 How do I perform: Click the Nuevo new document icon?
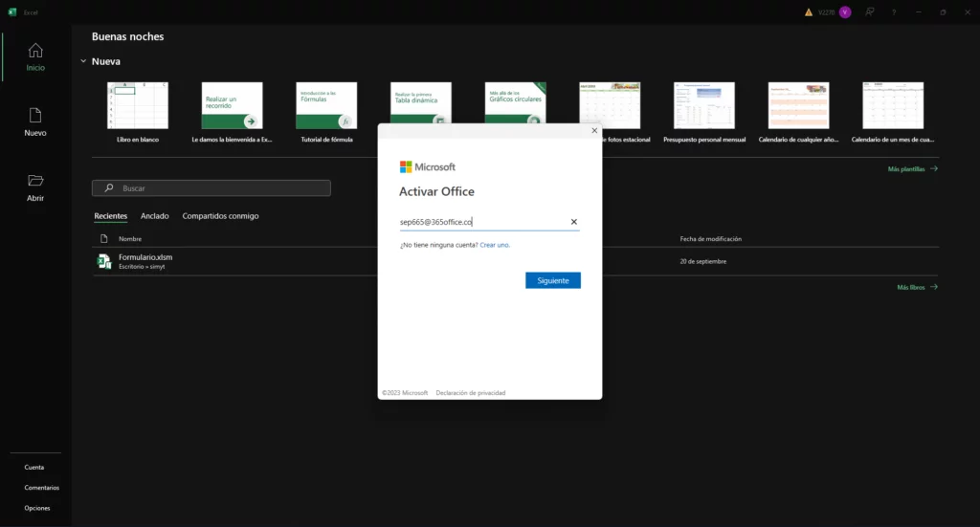pyautogui.click(x=34, y=116)
